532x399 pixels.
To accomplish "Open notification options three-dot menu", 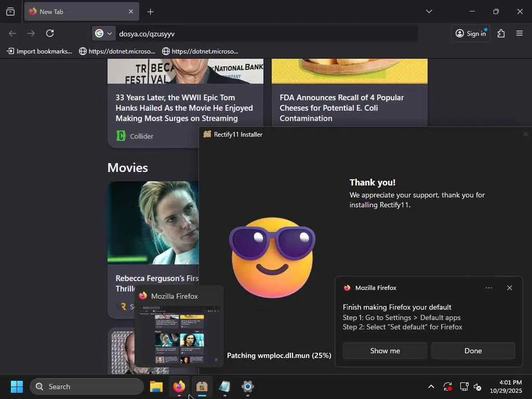I will (488, 288).
